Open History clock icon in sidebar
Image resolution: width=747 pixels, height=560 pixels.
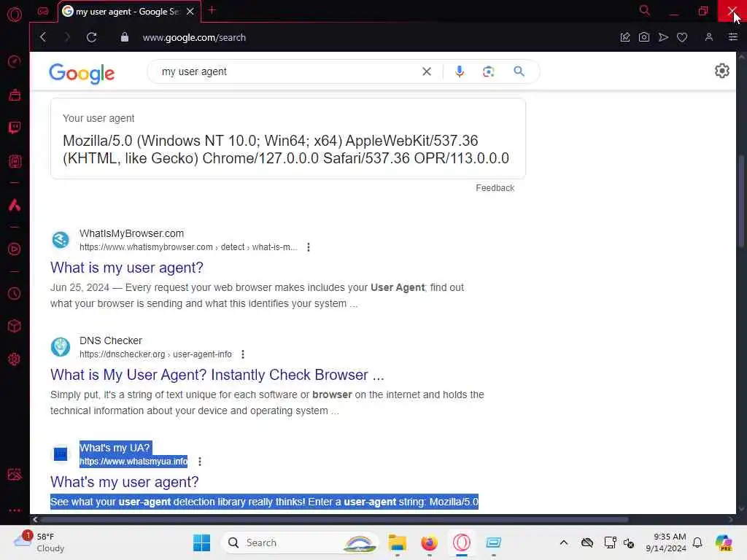pyautogui.click(x=15, y=293)
